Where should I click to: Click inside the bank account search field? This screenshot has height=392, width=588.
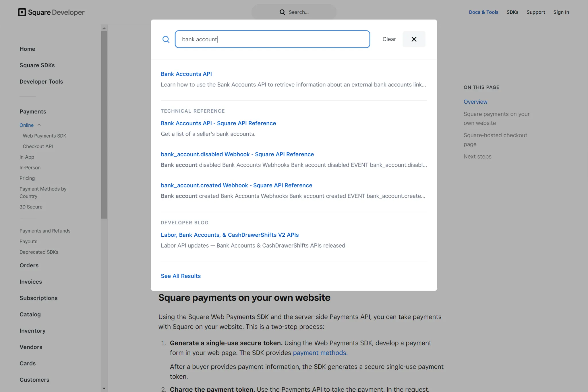pyautogui.click(x=272, y=39)
